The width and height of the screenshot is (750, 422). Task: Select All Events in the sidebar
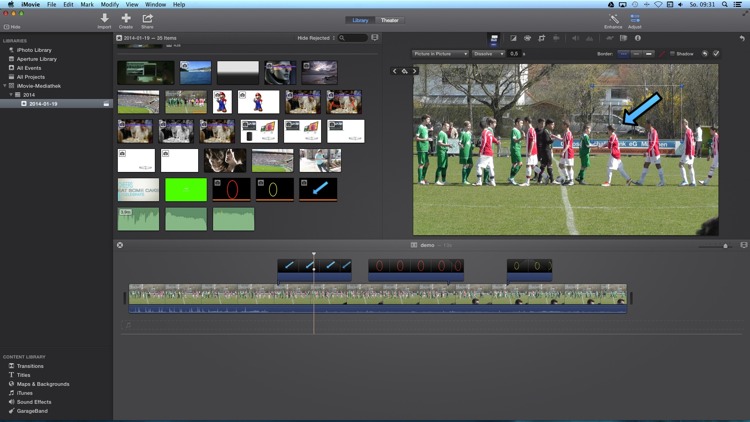(x=29, y=68)
